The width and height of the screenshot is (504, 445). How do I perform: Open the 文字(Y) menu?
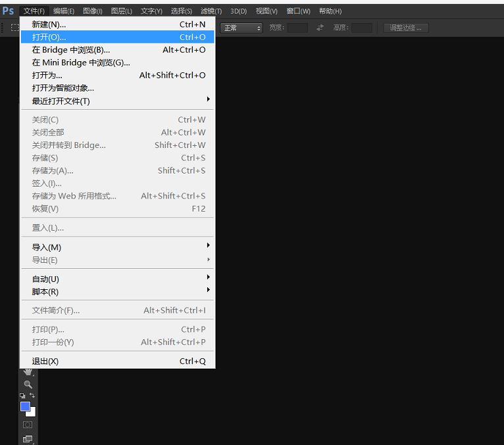tap(151, 11)
